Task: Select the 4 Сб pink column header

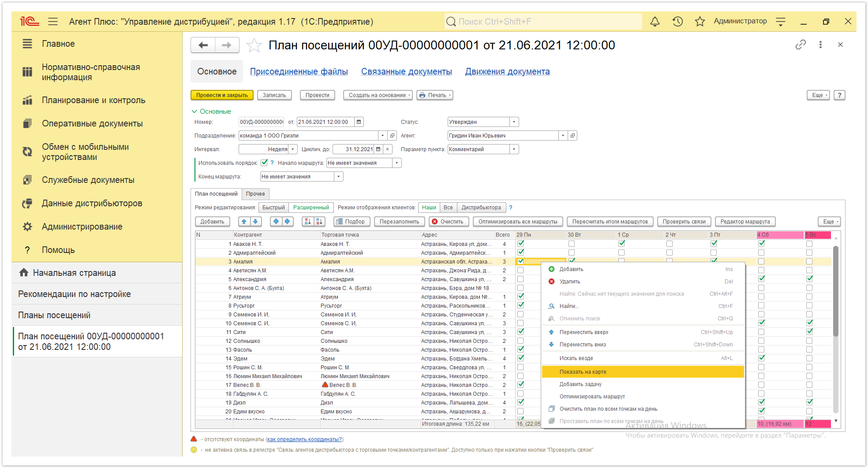Action: click(779, 235)
